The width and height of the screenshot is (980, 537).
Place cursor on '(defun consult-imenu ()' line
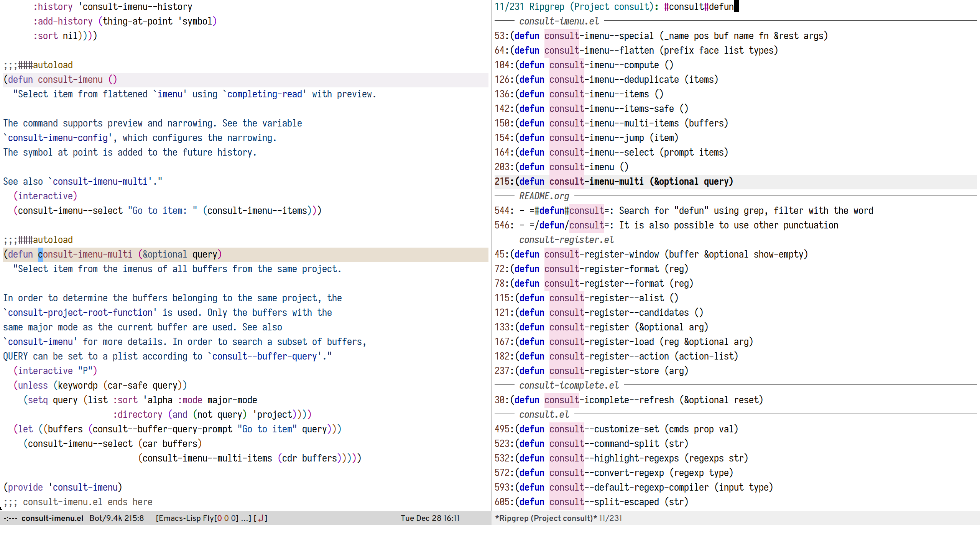[x=60, y=79]
